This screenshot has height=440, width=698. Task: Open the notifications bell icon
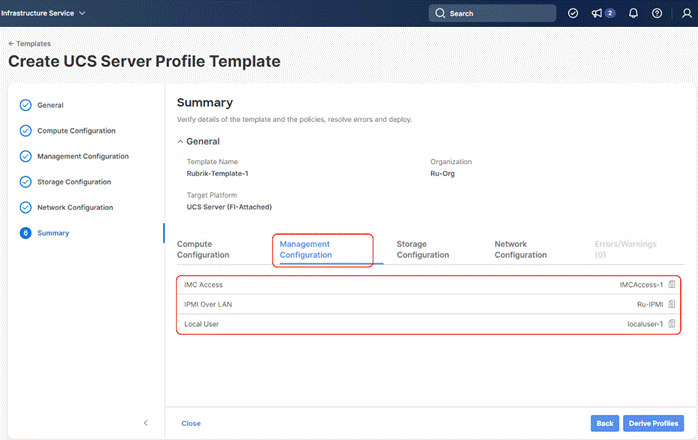tap(633, 13)
